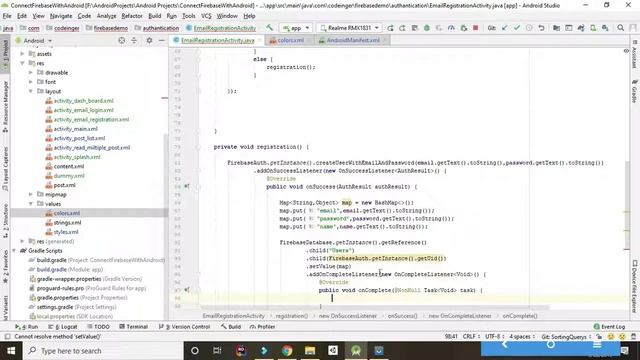640x360 pixels.
Task: Collapse the values folder
Action: (31, 204)
